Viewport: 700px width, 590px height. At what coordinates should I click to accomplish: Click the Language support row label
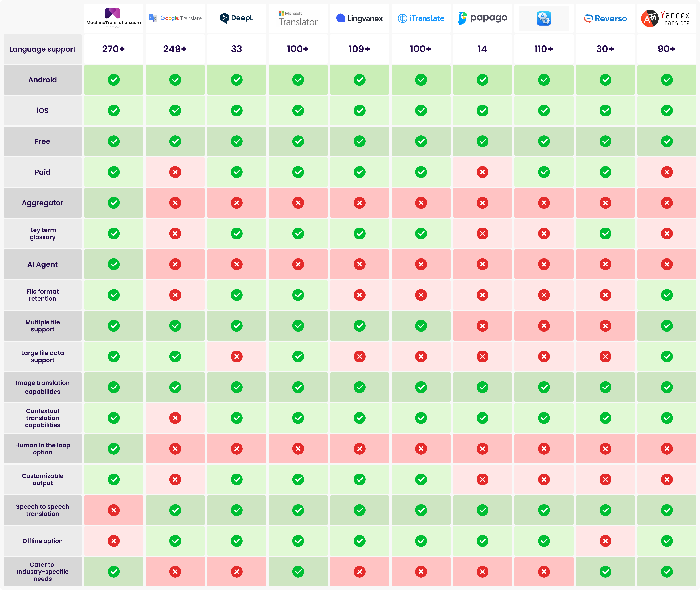click(42, 49)
